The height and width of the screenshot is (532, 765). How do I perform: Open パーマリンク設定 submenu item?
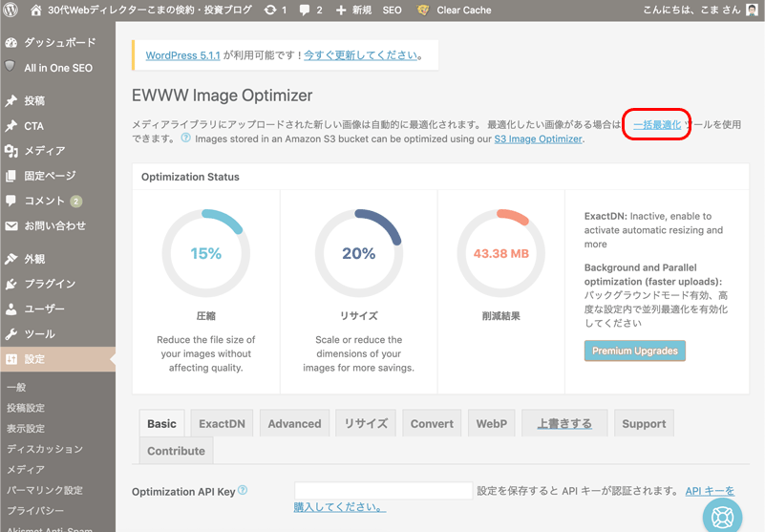(44, 490)
